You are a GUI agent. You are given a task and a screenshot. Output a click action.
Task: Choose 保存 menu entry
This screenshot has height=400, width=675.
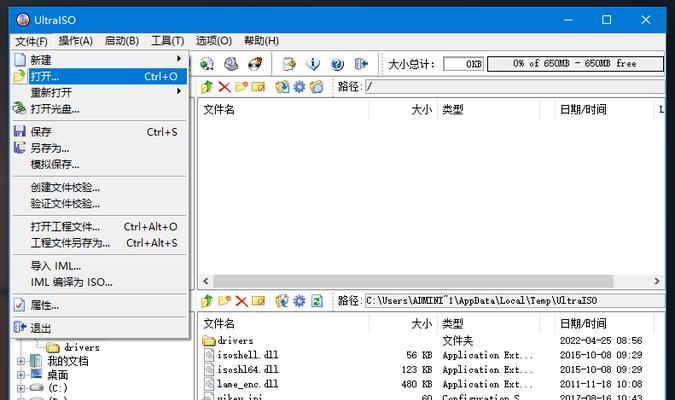(99, 132)
